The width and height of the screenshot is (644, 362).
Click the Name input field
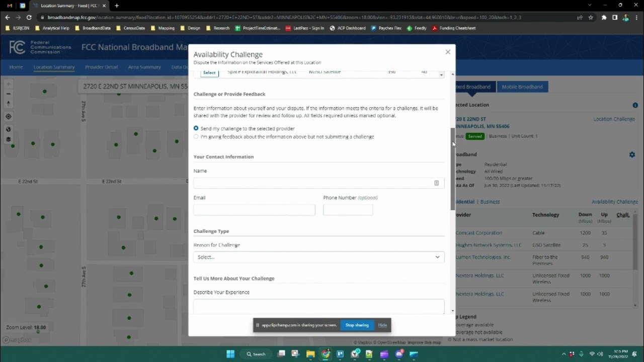319,183
